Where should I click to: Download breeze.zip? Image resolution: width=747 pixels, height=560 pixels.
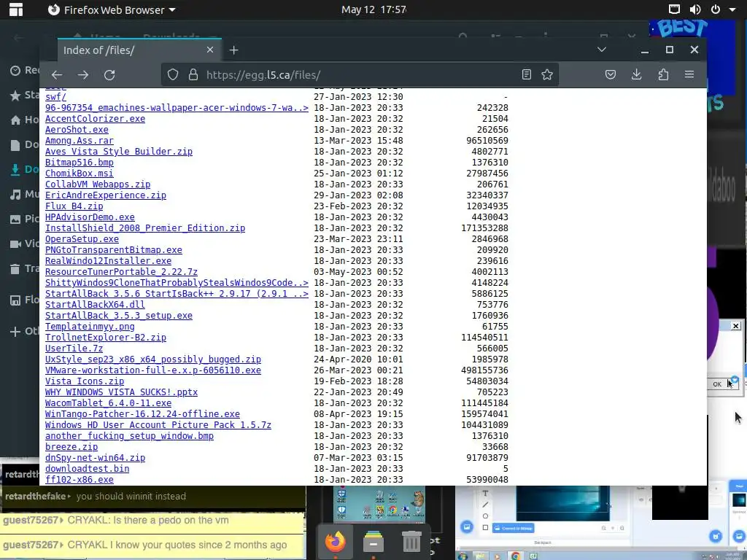[x=71, y=447]
